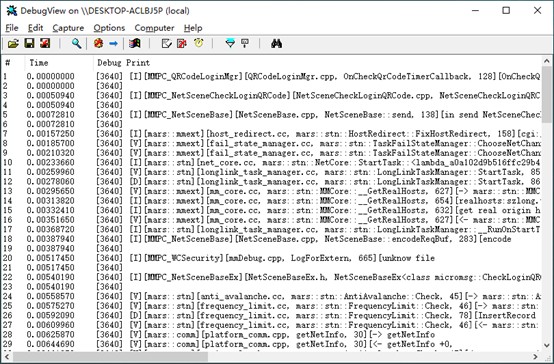
Task: Toggle capture with the magnifier icon
Action: [x=76, y=43]
